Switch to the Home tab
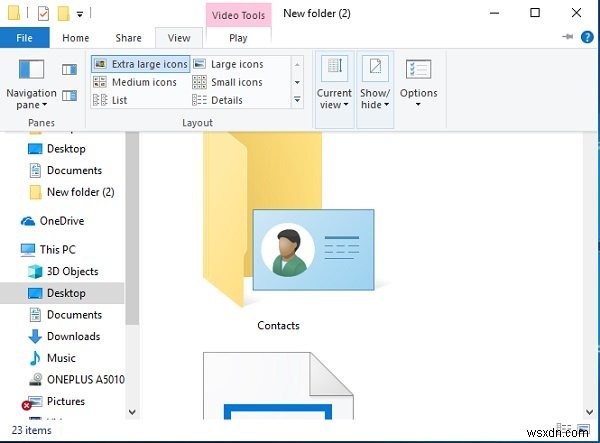The height and width of the screenshot is (443, 600). [76, 38]
